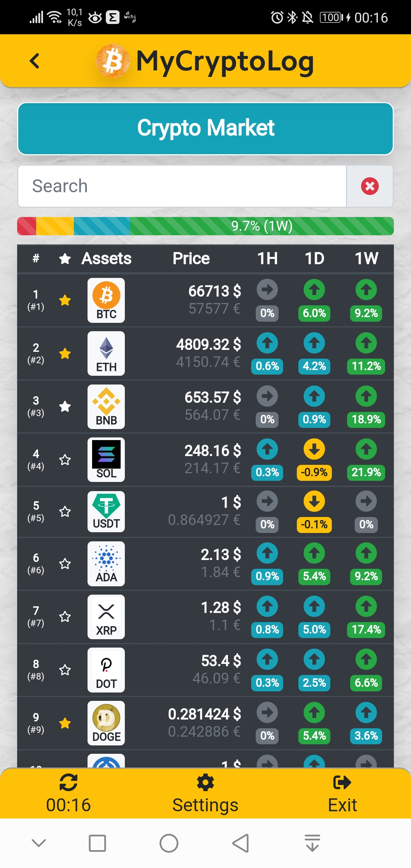The width and height of the screenshot is (411, 868).
Task: Open Settings via the gear icon
Action: pyautogui.click(x=205, y=783)
